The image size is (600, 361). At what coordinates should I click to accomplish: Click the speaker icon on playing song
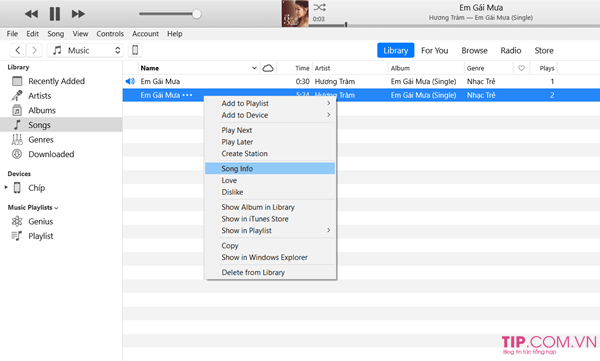[x=130, y=81]
